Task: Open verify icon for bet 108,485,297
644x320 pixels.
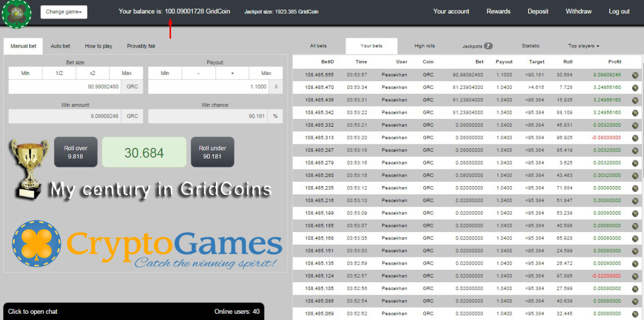Action: tap(635, 150)
